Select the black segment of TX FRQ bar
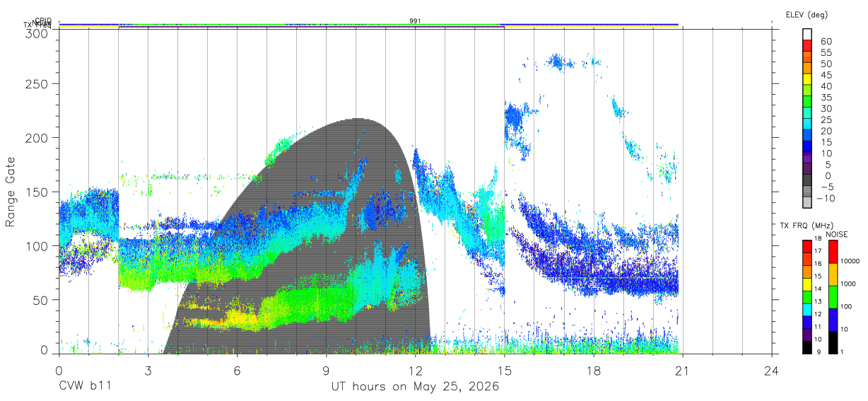 (x=807, y=347)
